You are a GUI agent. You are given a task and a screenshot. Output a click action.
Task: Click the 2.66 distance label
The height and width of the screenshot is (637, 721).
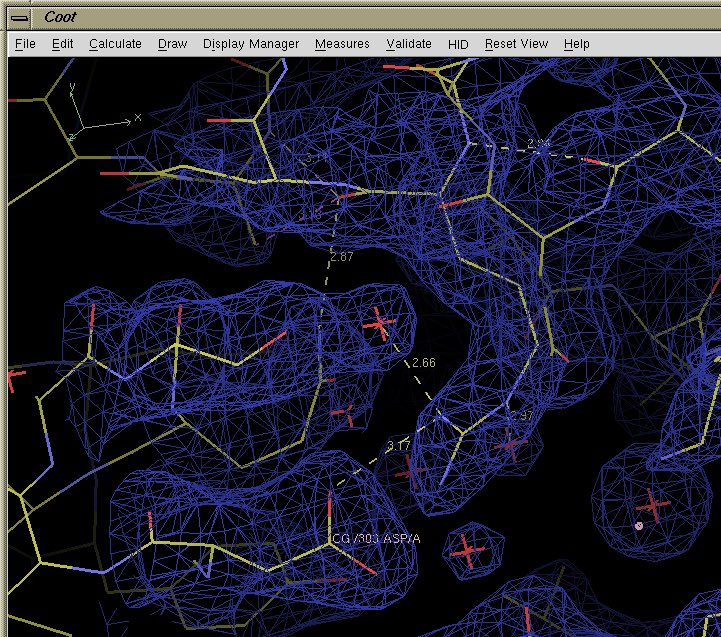423,363
